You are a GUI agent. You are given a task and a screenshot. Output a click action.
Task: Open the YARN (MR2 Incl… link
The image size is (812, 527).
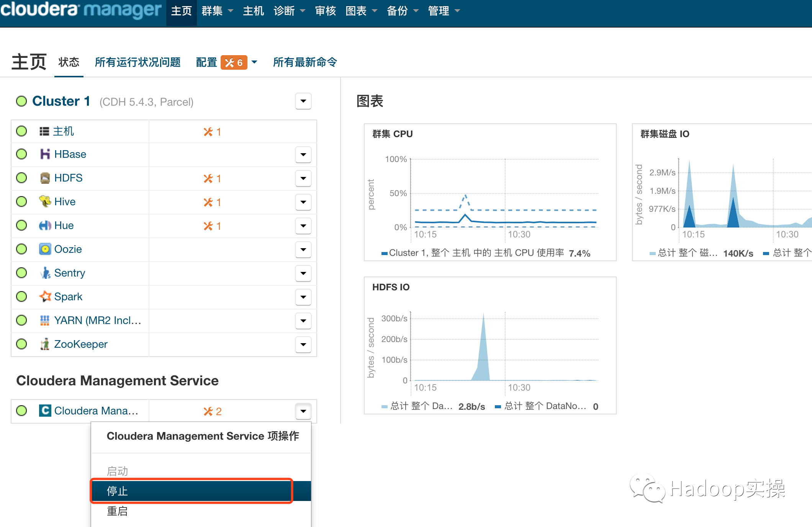tap(98, 320)
